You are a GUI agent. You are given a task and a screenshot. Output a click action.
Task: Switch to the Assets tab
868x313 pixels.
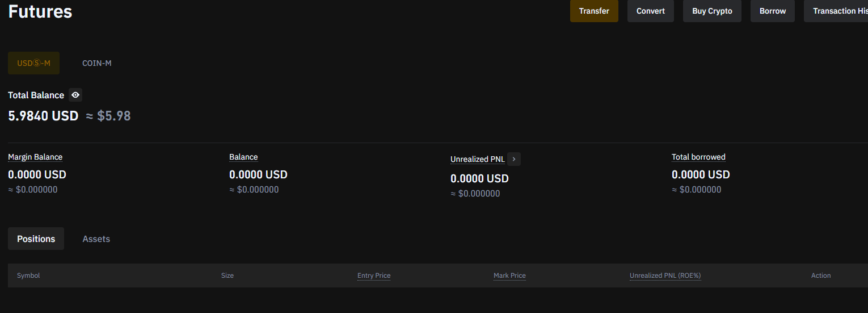tap(96, 239)
